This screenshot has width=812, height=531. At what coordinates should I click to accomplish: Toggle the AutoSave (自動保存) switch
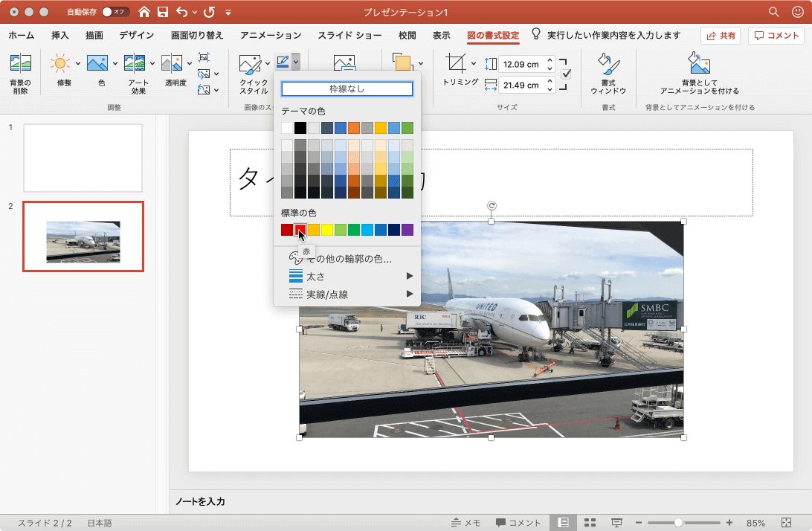tap(115, 12)
